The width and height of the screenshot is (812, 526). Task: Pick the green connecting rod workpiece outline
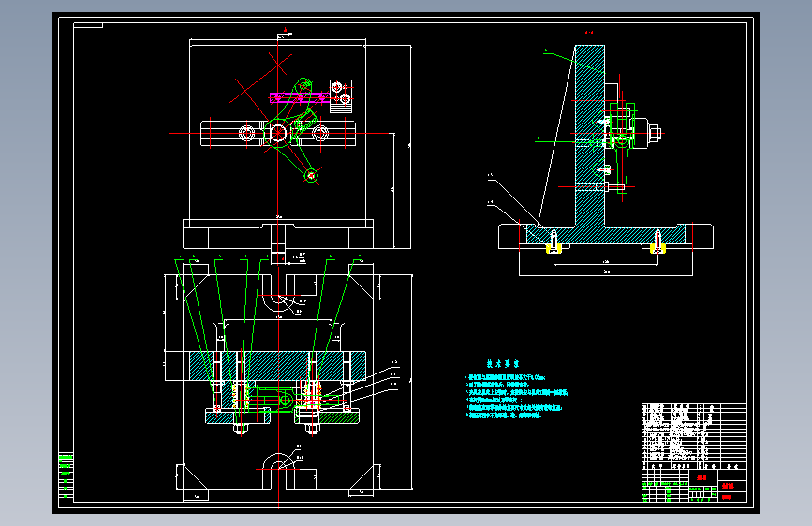click(x=292, y=129)
